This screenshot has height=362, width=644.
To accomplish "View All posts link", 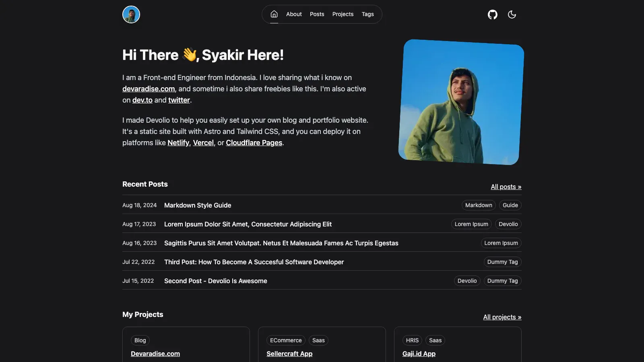I will pyautogui.click(x=506, y=187).
